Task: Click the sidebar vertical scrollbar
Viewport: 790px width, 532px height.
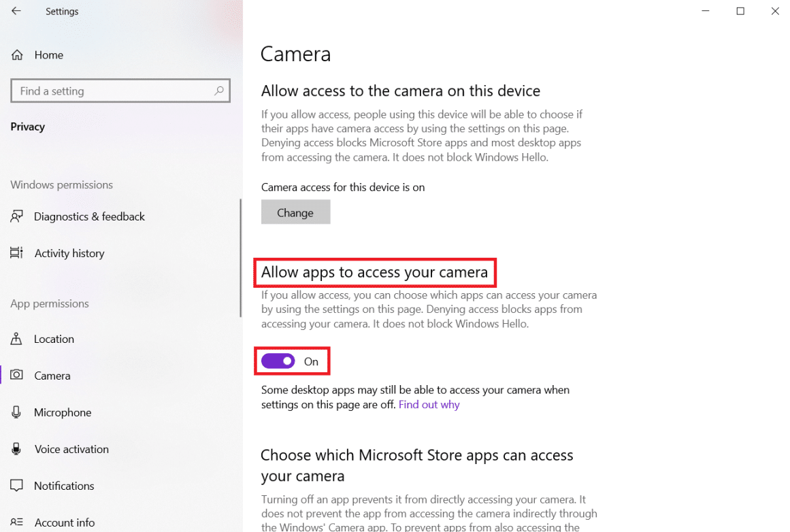Action: click(x=240, y=258)
